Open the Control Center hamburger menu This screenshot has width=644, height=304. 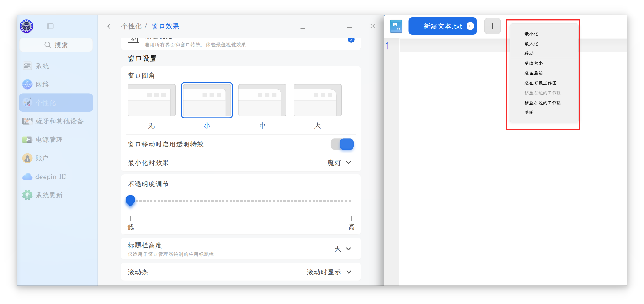[303, 26]
